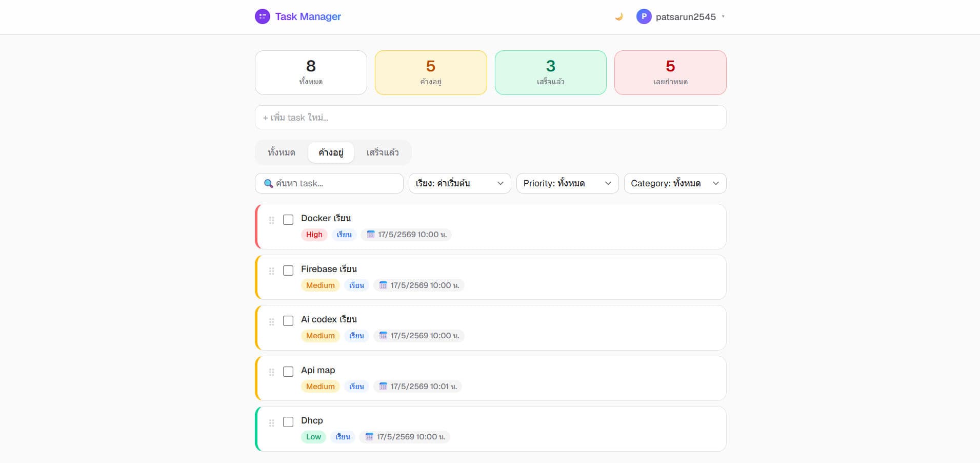Click the High priority badge on Docker
980x463 pixels.
[314, 235]
